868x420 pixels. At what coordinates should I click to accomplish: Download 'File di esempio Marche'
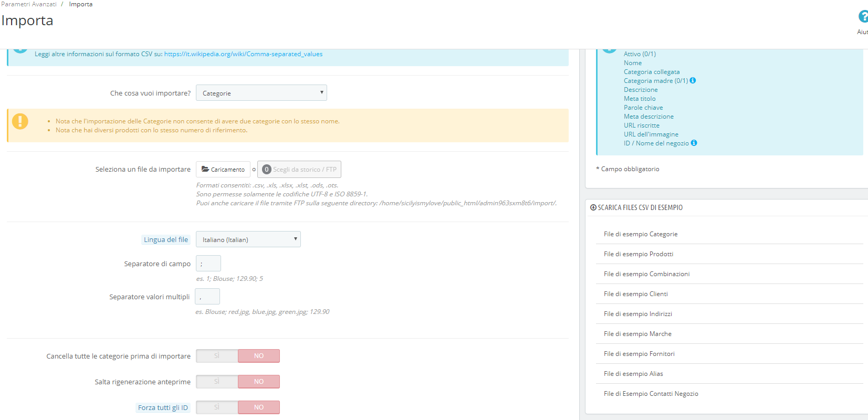(x=638, y=334)
